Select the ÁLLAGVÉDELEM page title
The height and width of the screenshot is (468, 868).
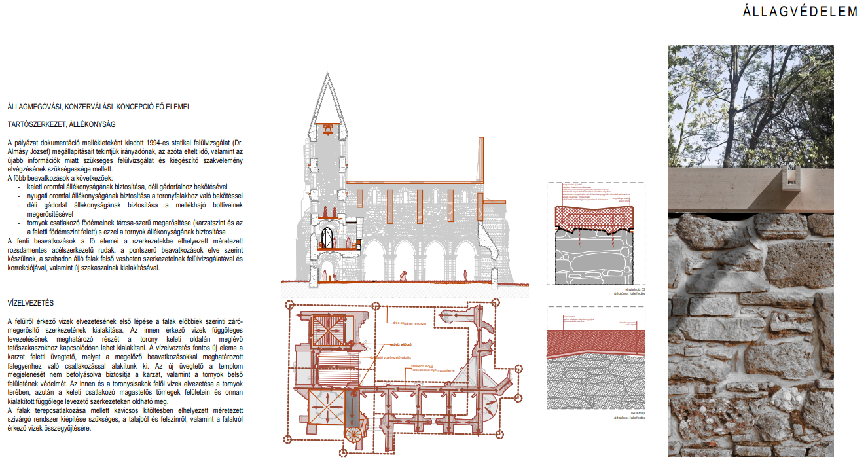[799, 12]
